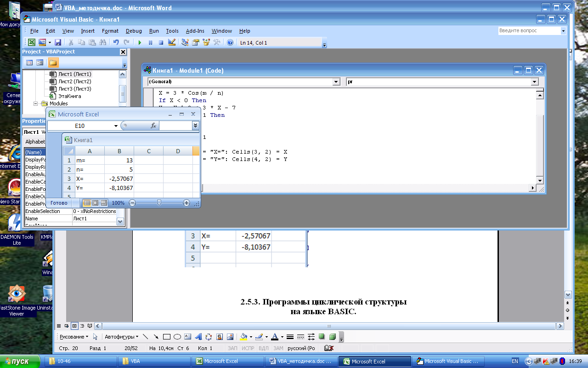Click the Copy icon in VBA toolbar
This screenshot has height=368, width=588.
[81, 42]
